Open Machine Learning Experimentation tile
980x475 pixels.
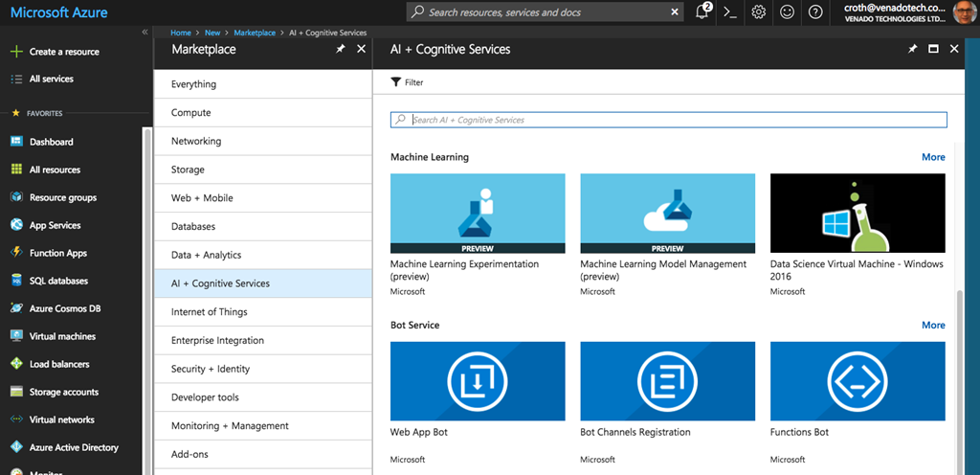[x=478, y=235]
